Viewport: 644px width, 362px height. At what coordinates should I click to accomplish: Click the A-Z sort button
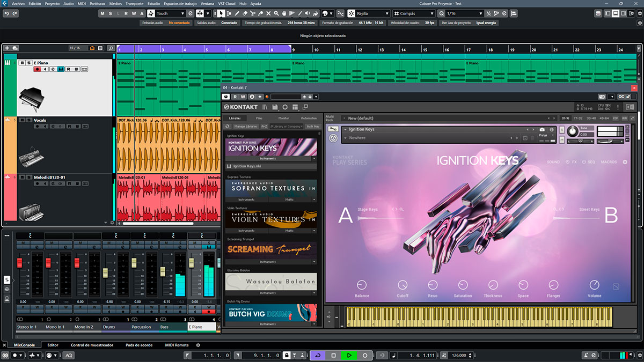(264, 127)
